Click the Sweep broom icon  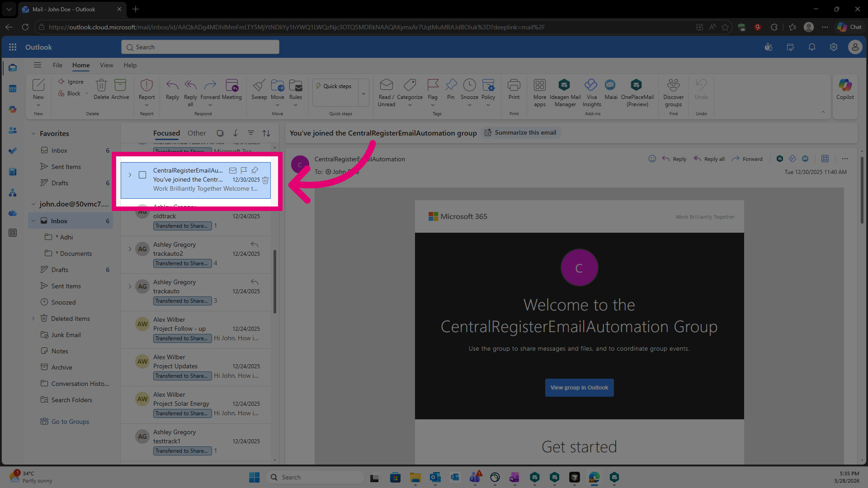[259, 85]
